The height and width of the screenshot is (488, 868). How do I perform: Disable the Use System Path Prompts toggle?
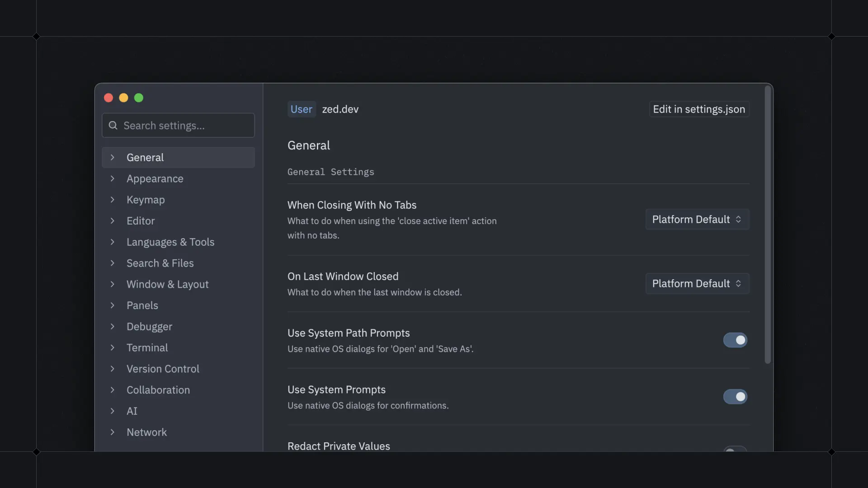tap(735, 340)
